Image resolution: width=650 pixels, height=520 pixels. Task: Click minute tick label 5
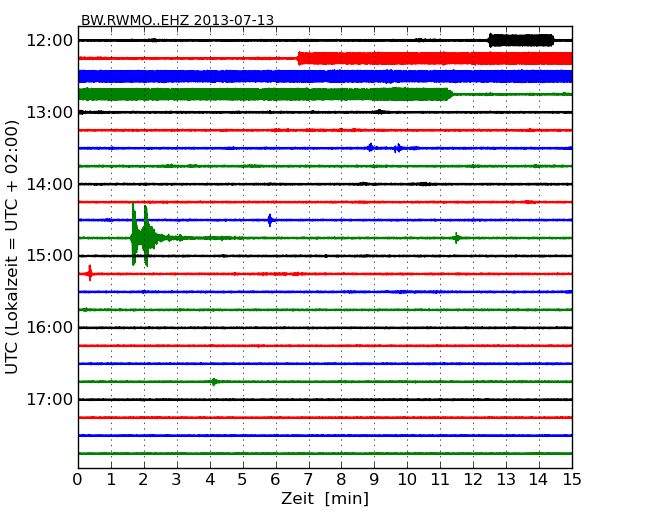(243, 480)
